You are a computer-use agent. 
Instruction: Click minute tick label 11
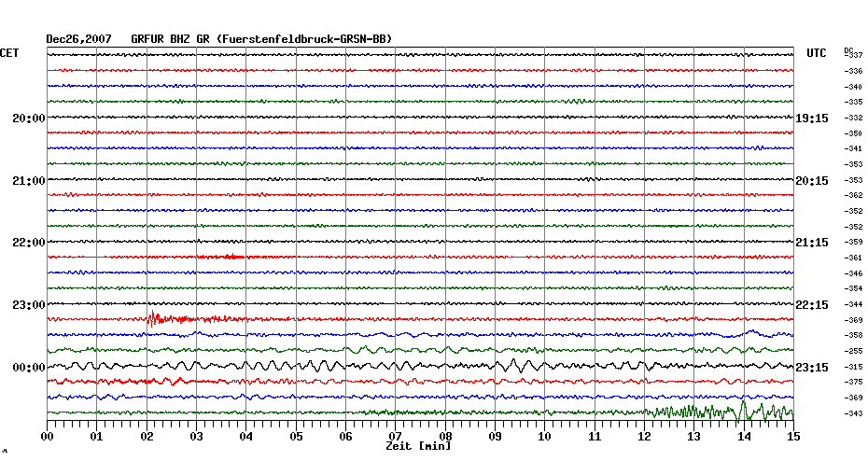[595, 437]
